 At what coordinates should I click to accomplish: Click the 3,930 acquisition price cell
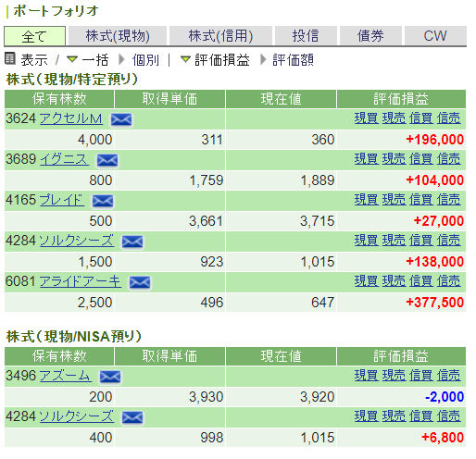(x=170, y=397)
